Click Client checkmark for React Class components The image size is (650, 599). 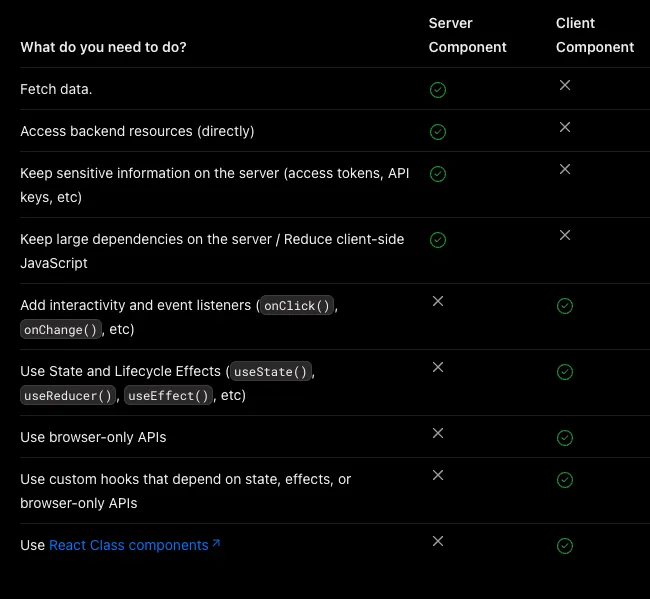point(565,546)
